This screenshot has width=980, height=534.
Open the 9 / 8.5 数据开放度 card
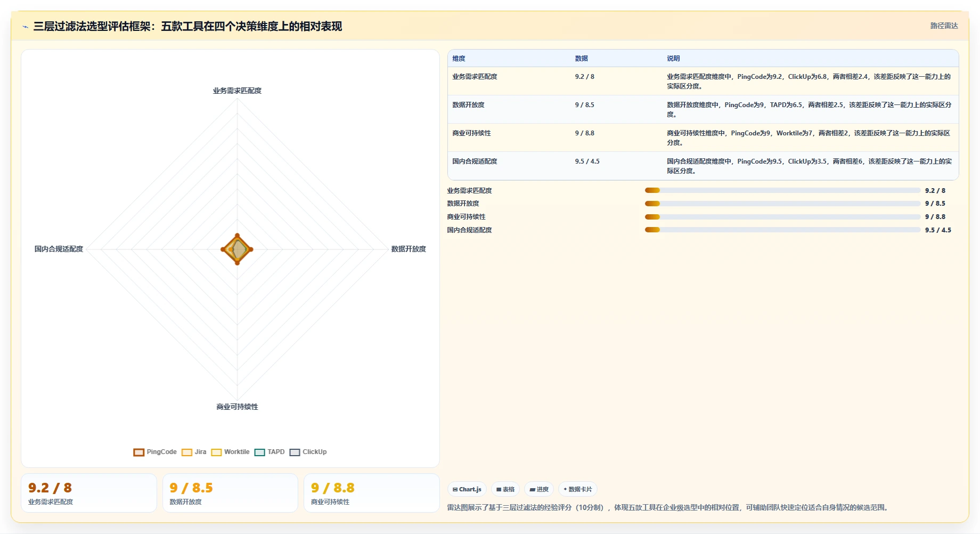[x=230, y=493]
